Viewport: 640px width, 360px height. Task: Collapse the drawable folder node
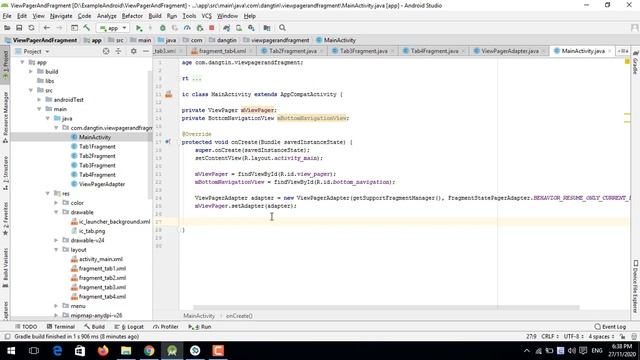(x=56, y=212)
